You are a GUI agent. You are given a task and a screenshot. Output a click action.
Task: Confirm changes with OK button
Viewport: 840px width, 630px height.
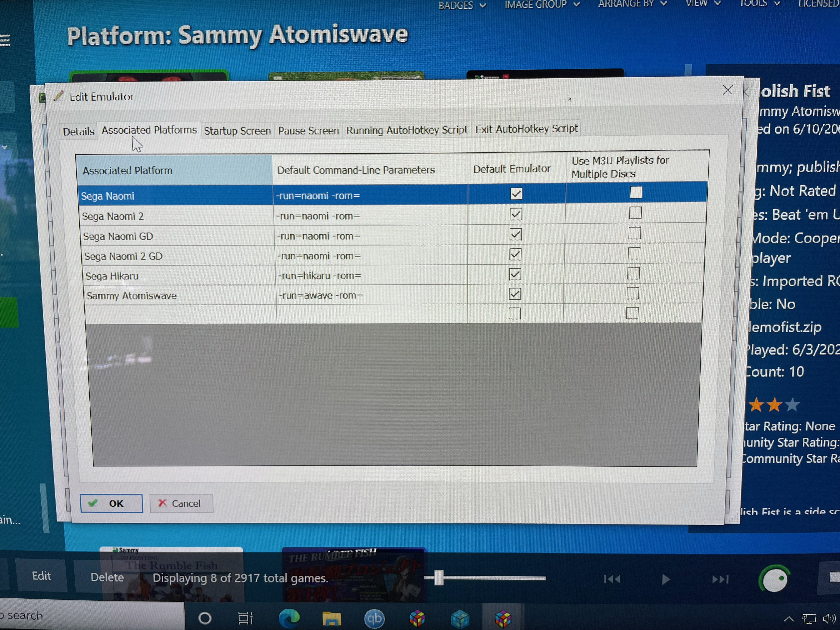(x=111, y=503)
